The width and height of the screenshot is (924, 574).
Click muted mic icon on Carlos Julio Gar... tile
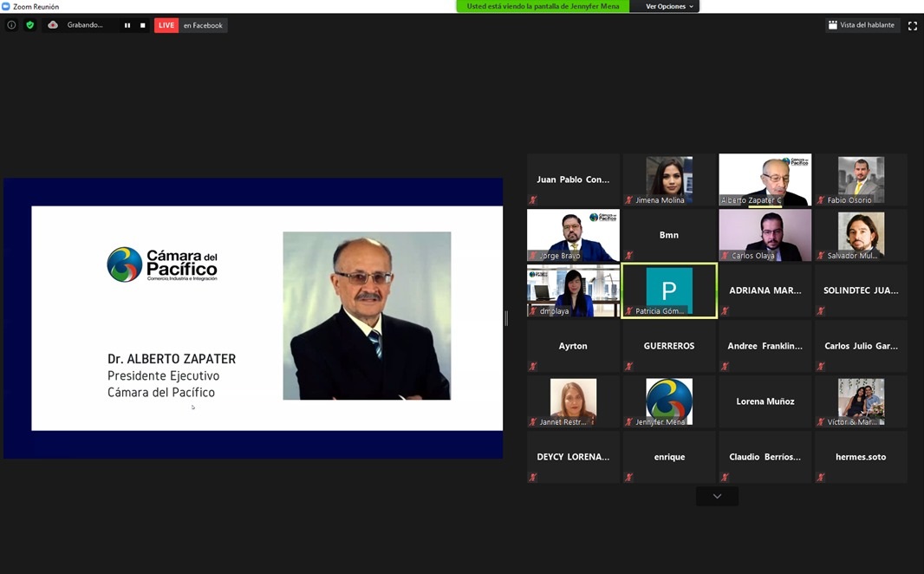821,366
